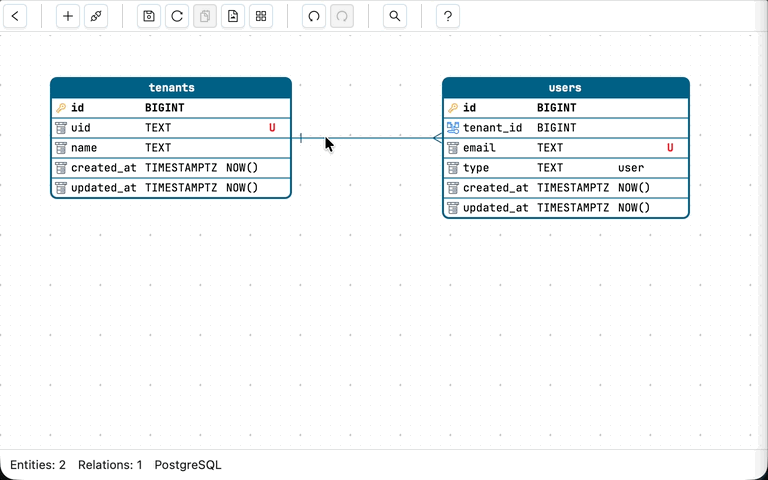
Task: Select the relation line between tables
Action: 380,138
